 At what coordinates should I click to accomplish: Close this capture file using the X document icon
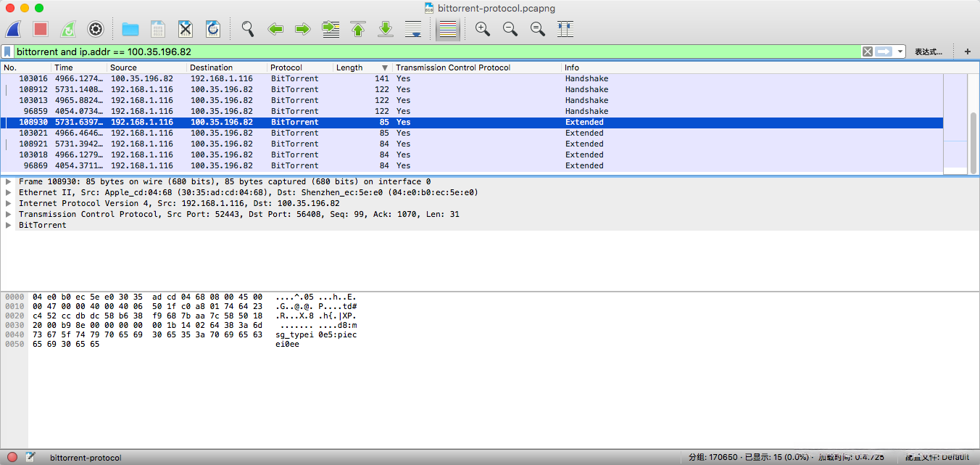[186, 30]
